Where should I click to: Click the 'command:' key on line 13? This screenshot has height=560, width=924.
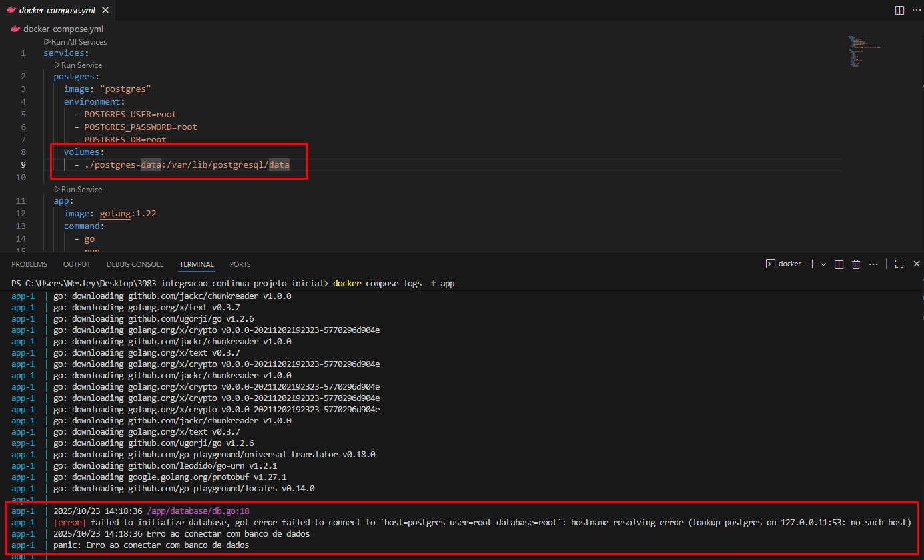click(x=84, y=226)
